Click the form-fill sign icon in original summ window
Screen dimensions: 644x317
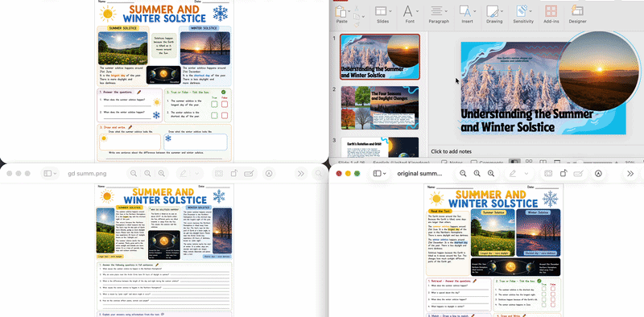578,174
